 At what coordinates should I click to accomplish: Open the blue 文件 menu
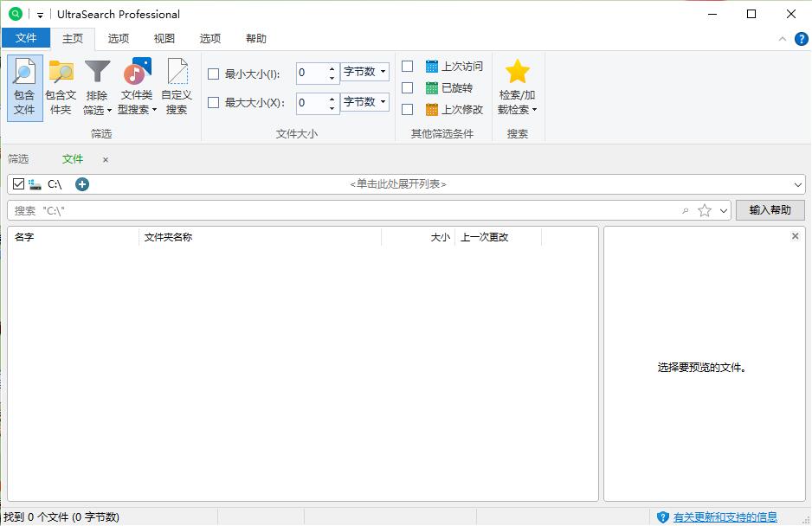[x=26, y=38]
